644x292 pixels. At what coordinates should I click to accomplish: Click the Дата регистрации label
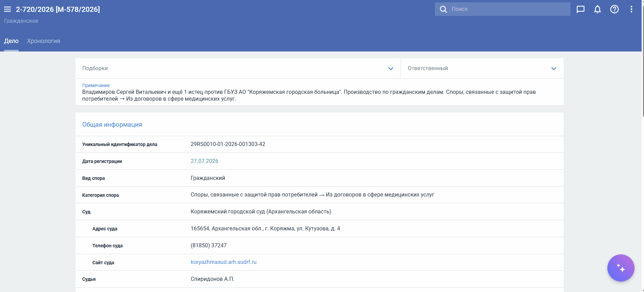click(102, 161)
